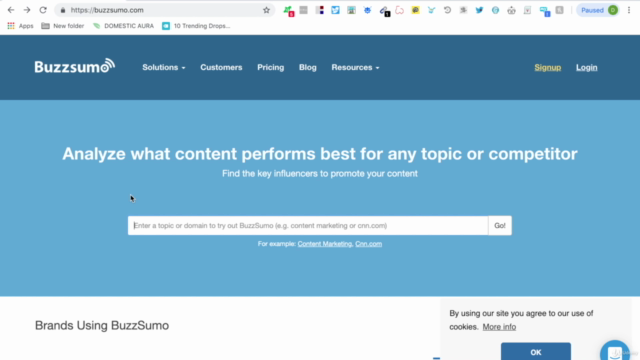This screenshot has height=360, width=640.
Task: Select the buzzsumo.com URL in address bar
Action: (107, 10)
